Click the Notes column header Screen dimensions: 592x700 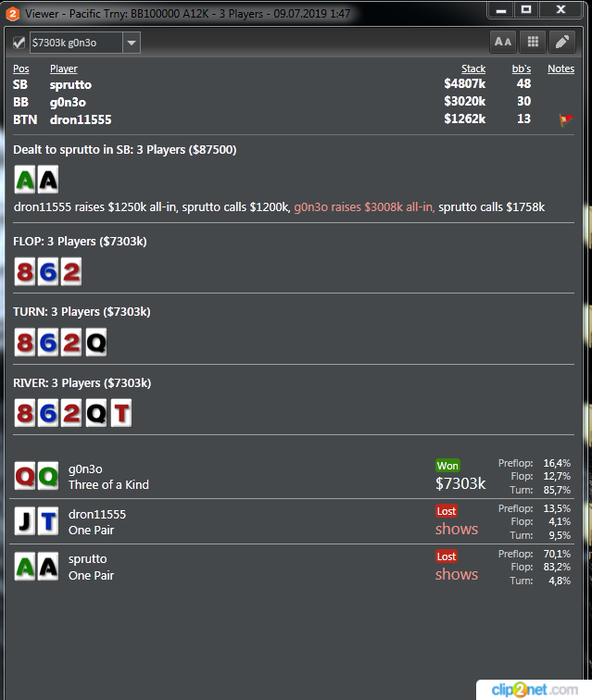point(561,69)
